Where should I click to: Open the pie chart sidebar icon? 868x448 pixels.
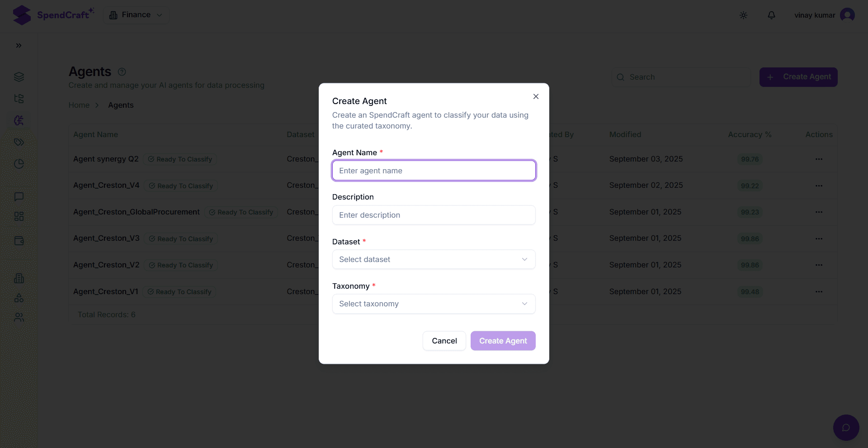pos(19,164)
